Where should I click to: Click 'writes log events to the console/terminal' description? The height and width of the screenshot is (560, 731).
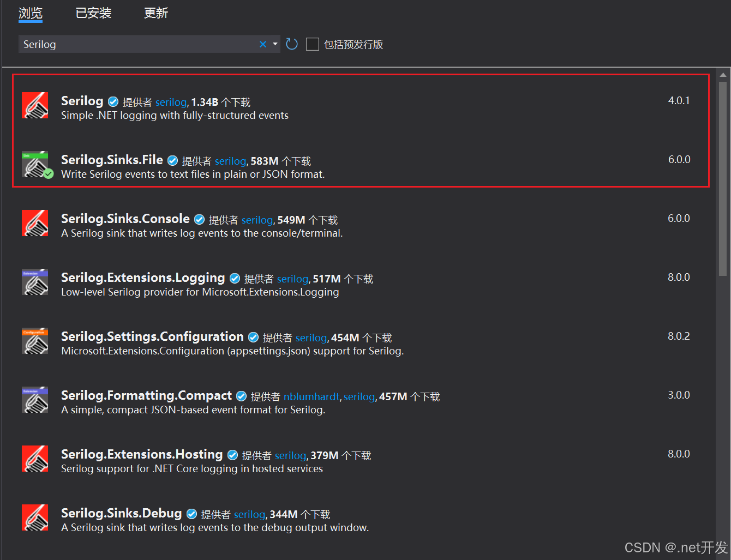coord(202,233)
